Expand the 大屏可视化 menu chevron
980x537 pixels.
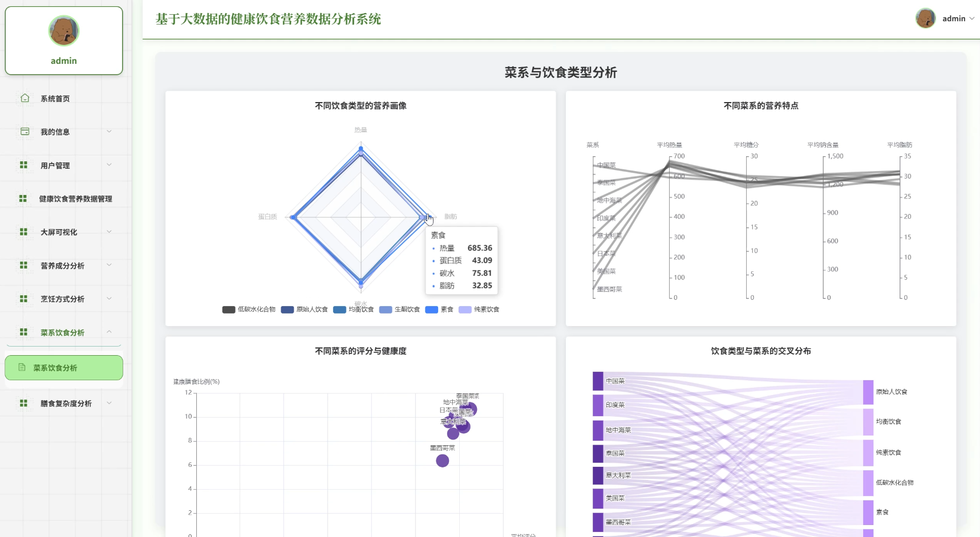pos(109,231)
